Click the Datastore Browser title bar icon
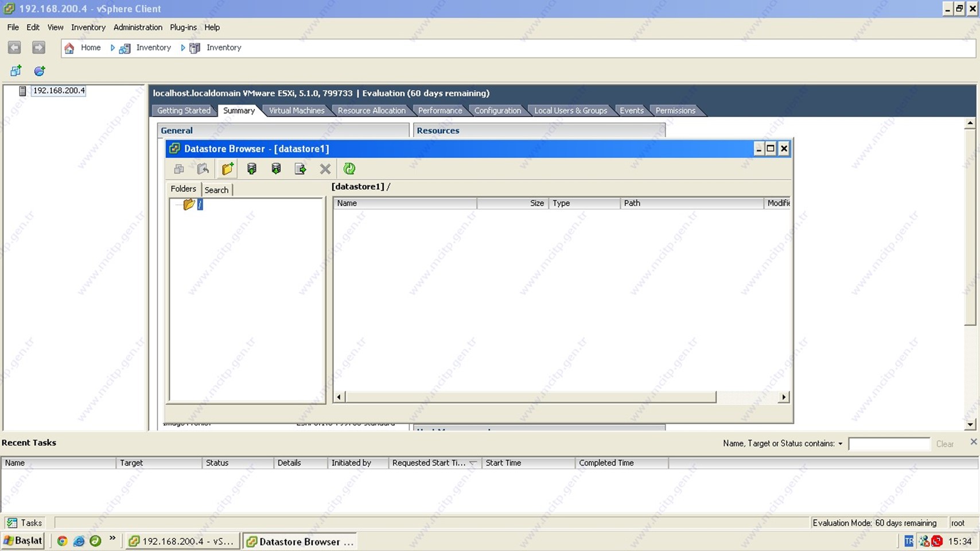Screen dimensions: 980x551 click(174, 149)
